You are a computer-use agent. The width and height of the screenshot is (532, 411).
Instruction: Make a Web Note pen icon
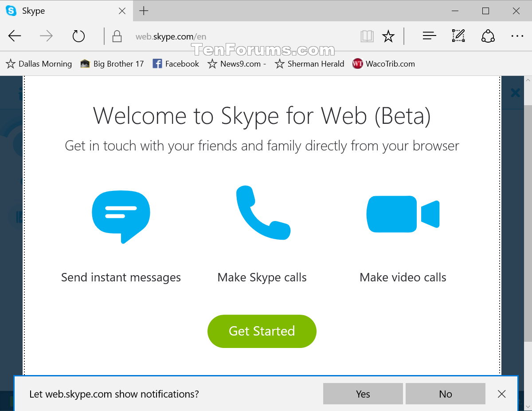458,36
